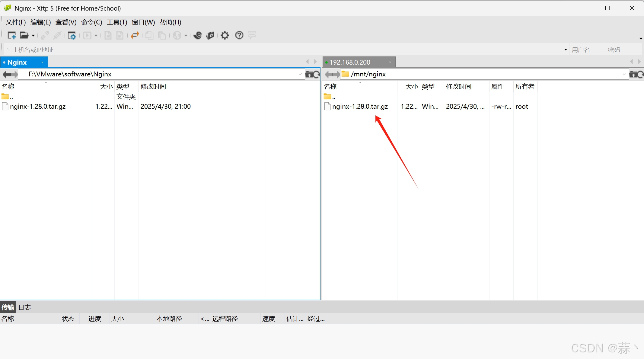Expand the local path F:\VMware dropdown

300,74
